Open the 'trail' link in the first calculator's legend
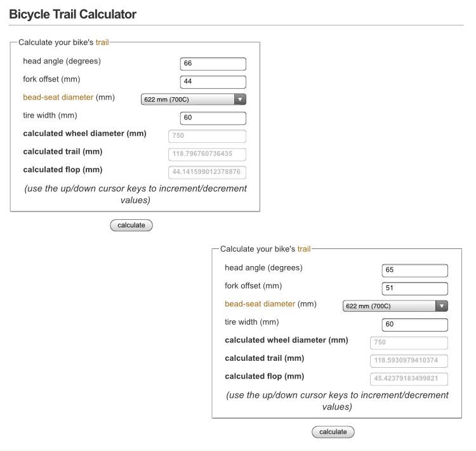This screenshot has width=476, height=451. coord(103,43)
